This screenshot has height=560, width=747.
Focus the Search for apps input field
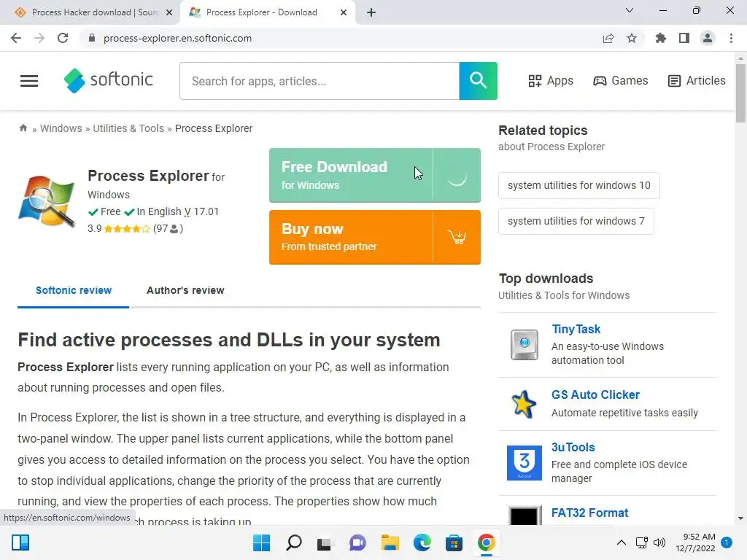click(320, 81)
